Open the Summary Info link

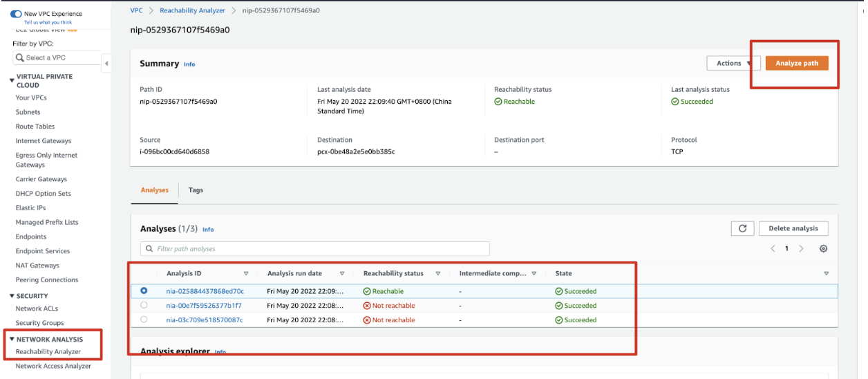[x=189, y=64]
